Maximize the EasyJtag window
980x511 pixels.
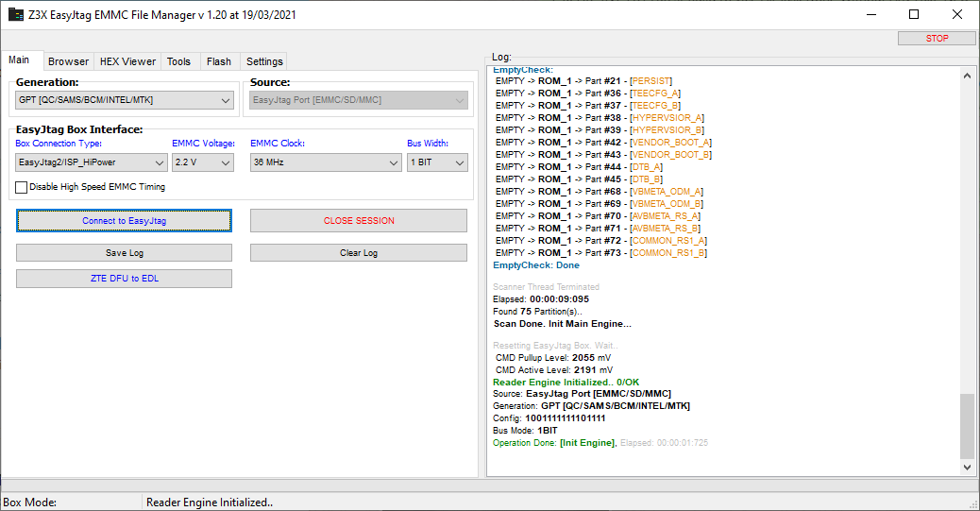pos(914,14)
